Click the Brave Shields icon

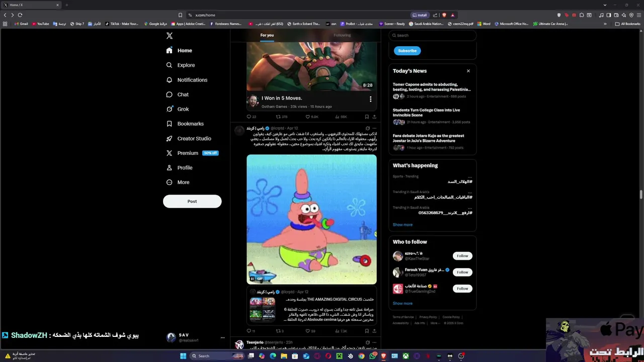tap(444, 15)
